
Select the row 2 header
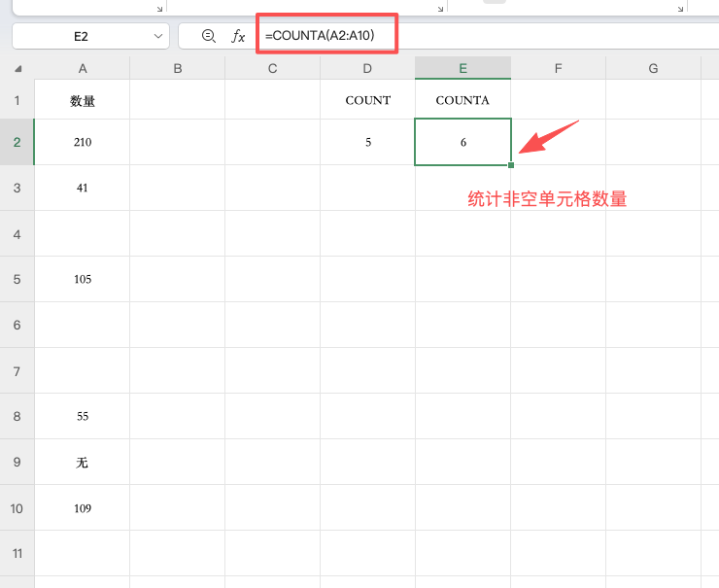point(17,142)
